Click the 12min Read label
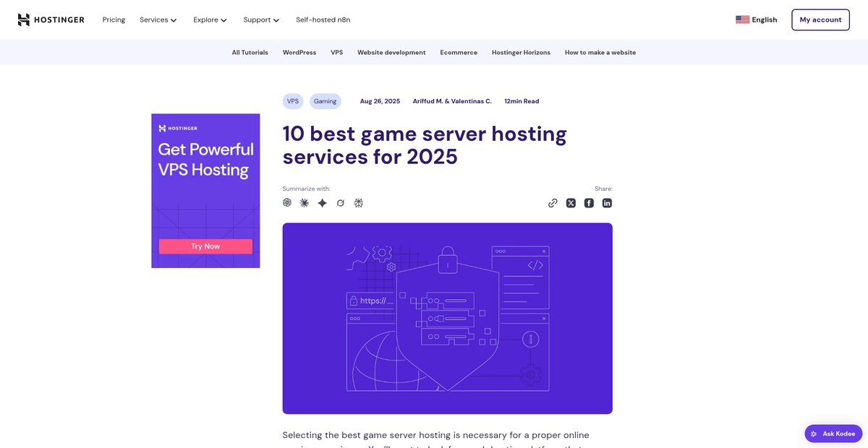 coord(522,101)
